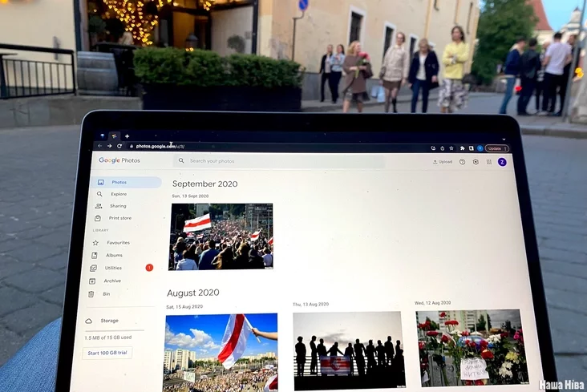Click the Thu, 13 Aug 2020 date label
Viewport: 587px width, 392px height.
(310, 305)
